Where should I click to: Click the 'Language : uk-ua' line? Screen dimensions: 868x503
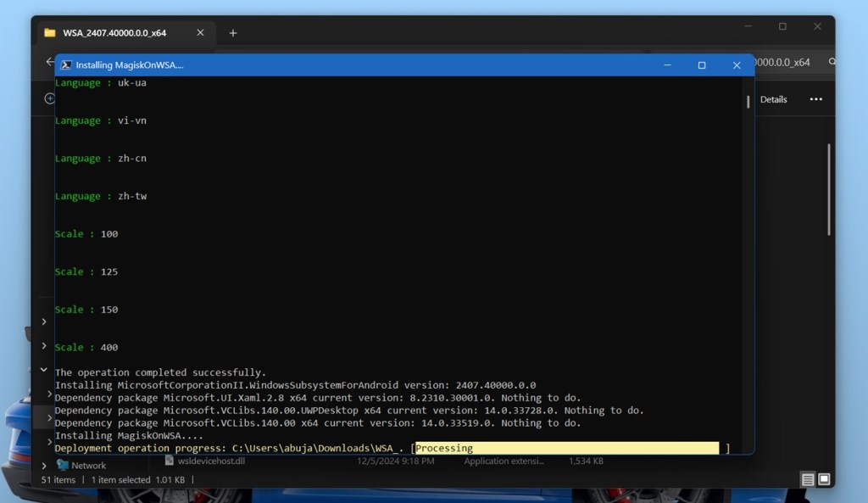[101, 82]
